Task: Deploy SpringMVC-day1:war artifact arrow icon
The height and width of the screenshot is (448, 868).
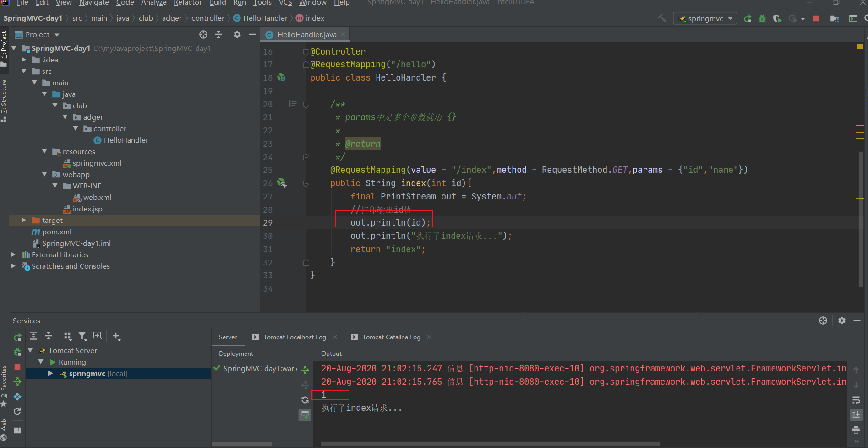Action: click(305, 370)
